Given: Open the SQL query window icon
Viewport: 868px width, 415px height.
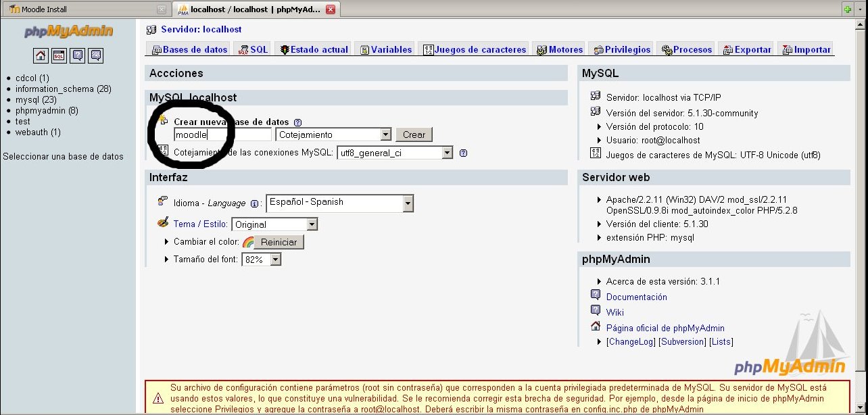Looking at the screenshot, I should pos(59,55).
